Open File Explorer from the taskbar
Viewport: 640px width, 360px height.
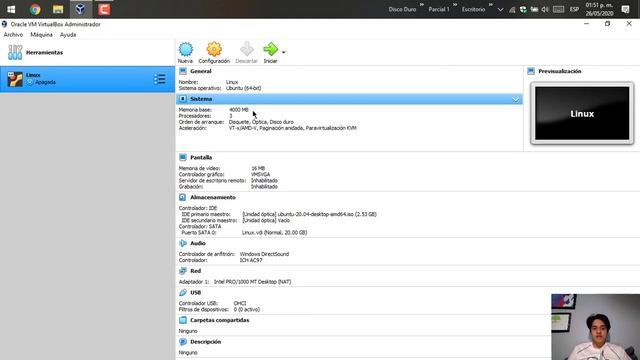point(58,9)
